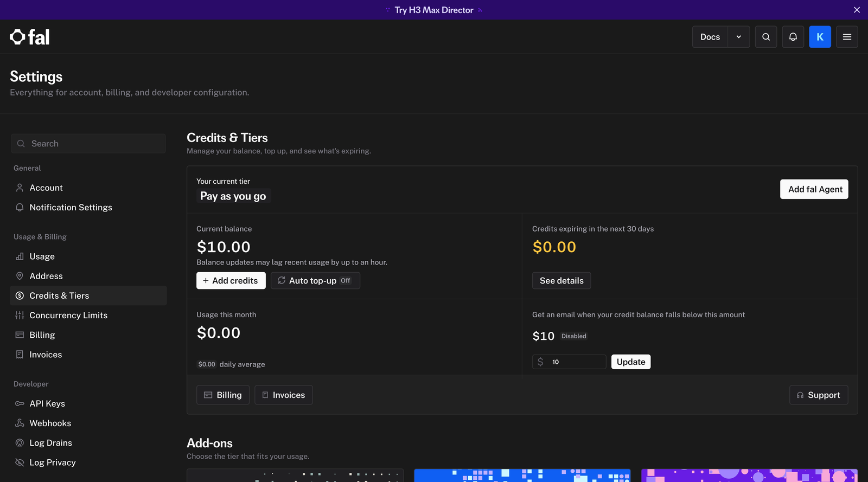The width and height of the screenshot is (868, 482).
Task: Open the hamburger menu icon
Action: (847, 37)
